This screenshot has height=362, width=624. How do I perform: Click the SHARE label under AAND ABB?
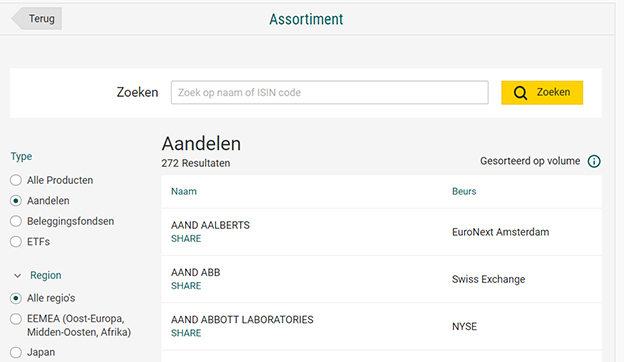pos(186,286)
